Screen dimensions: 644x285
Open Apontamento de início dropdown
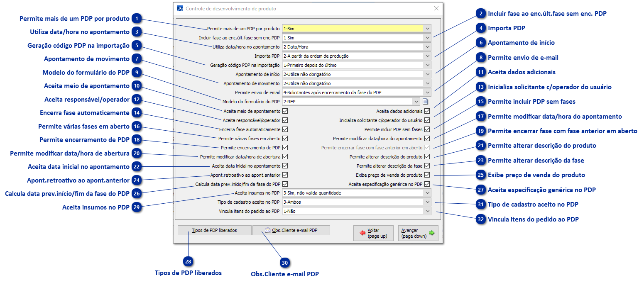[428, 74]
